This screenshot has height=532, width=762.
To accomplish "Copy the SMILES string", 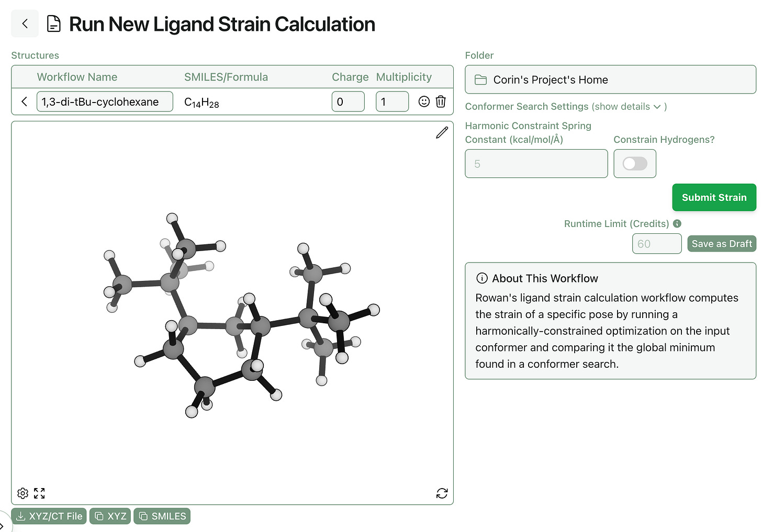I will click(x=162, y=516).
